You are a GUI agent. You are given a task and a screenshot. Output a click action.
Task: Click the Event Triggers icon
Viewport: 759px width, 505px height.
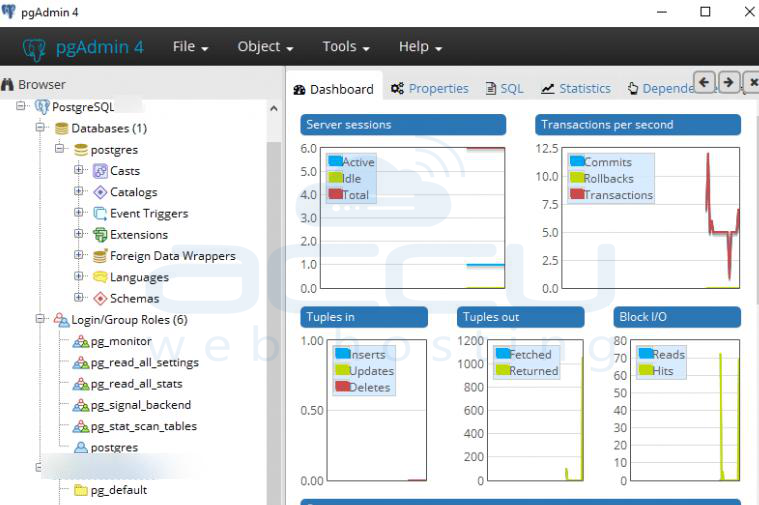[x=100, y=214]
